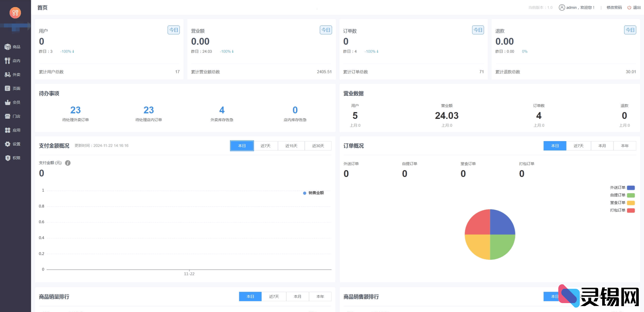Click 修改密码 to change password
The height and width of the screenshot is (312, 644).
(614, 7)
